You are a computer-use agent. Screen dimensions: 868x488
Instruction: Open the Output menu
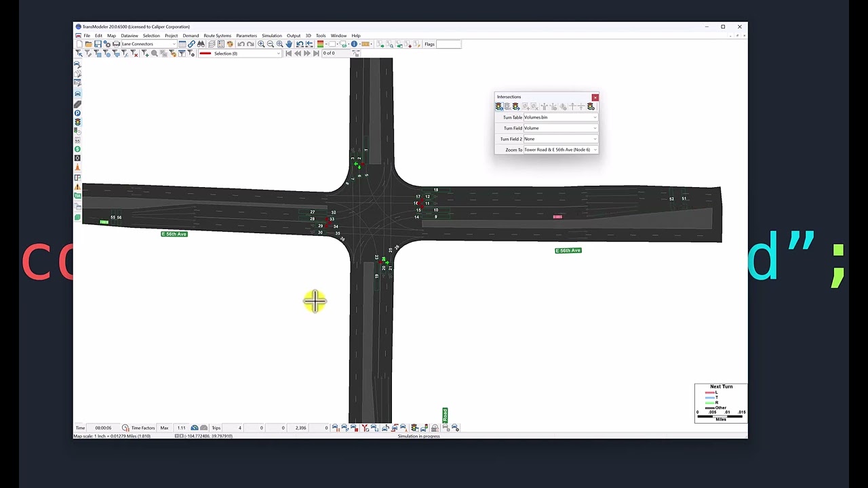(x=294, y=35)
